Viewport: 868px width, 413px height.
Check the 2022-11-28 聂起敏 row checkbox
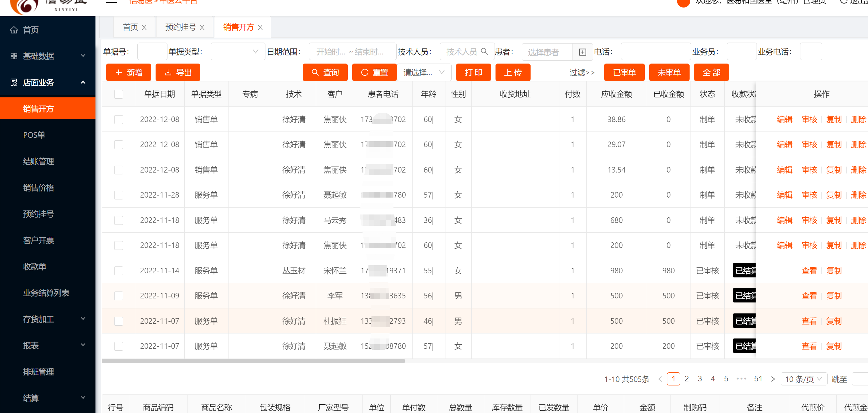(x=119, y=195)
